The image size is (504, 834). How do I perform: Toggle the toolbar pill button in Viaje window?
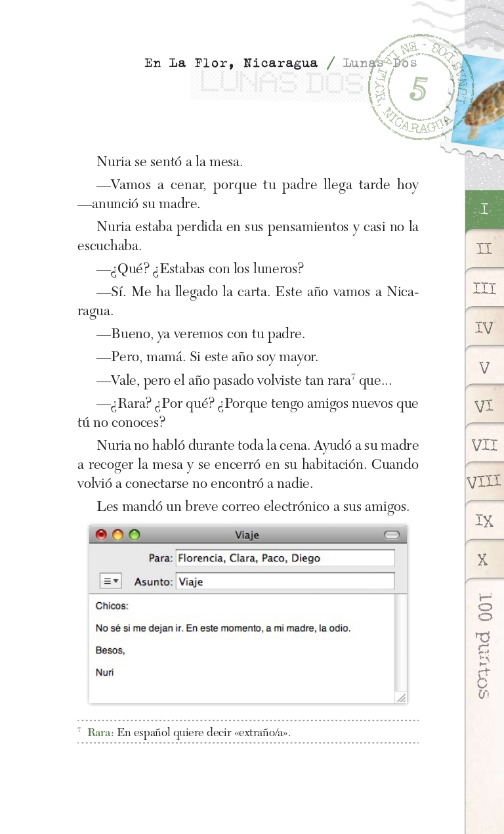[392, 535]
